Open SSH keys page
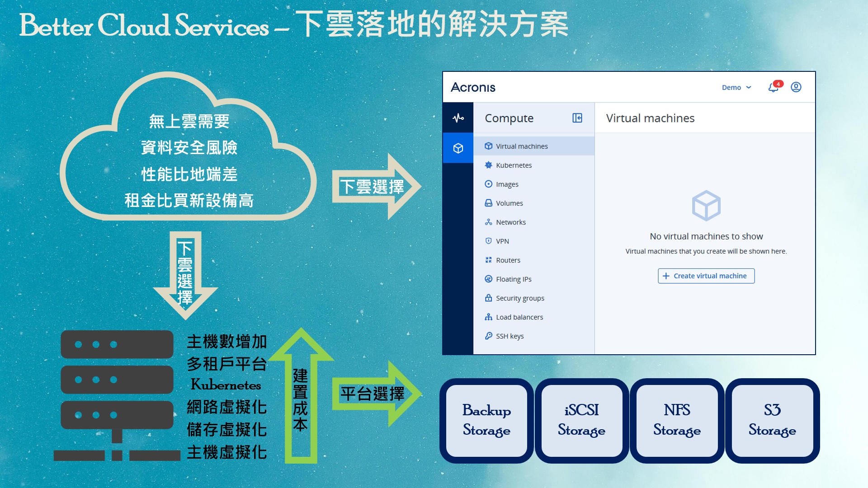 (534, 336)
